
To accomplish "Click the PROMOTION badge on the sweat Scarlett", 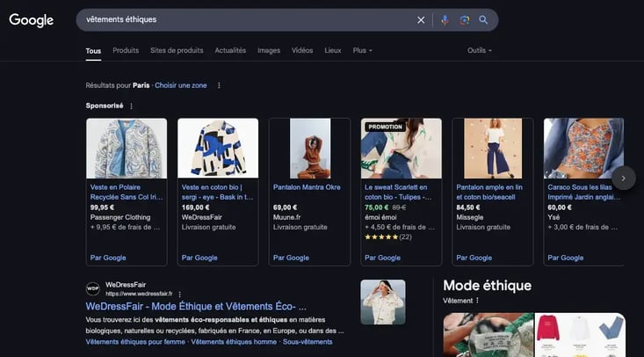I will tap(385, 127).
